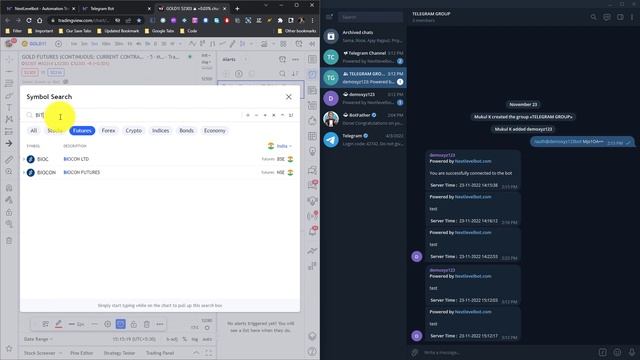This screenshot has width=640, height=360.
Task: Click the Telegram chat search field
Action: click(370, 17)
